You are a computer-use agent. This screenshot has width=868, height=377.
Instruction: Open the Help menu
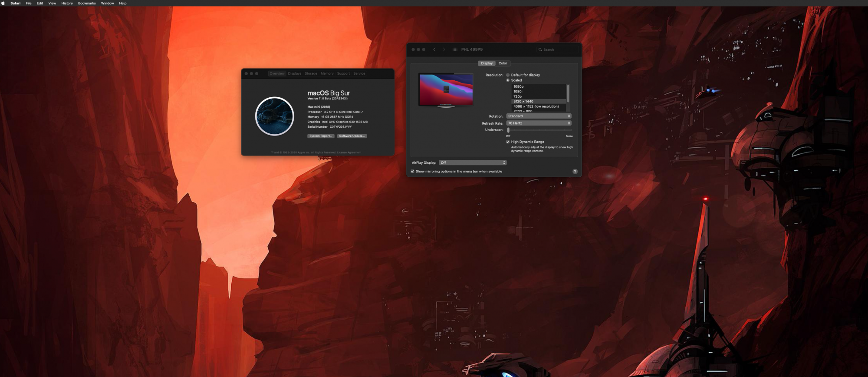coord(123,3)
